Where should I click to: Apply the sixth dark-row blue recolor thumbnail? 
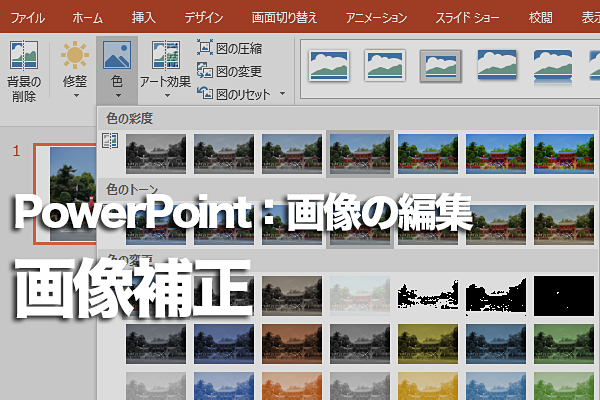(496, 344)
